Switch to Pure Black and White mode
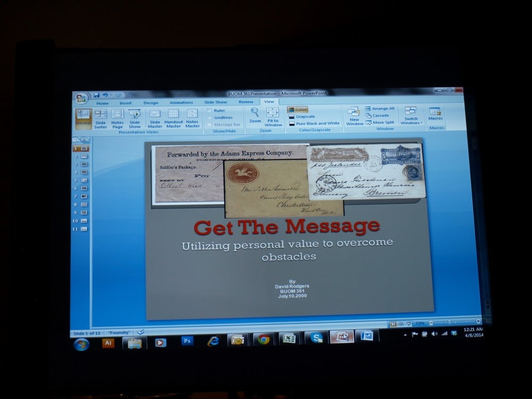The image size is (532, 399). coord(314,123)
